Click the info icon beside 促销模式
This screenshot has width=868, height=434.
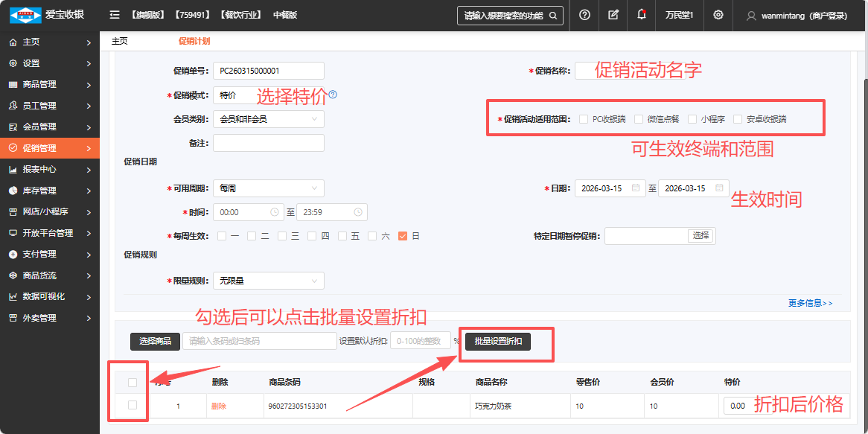coord(333,95)
